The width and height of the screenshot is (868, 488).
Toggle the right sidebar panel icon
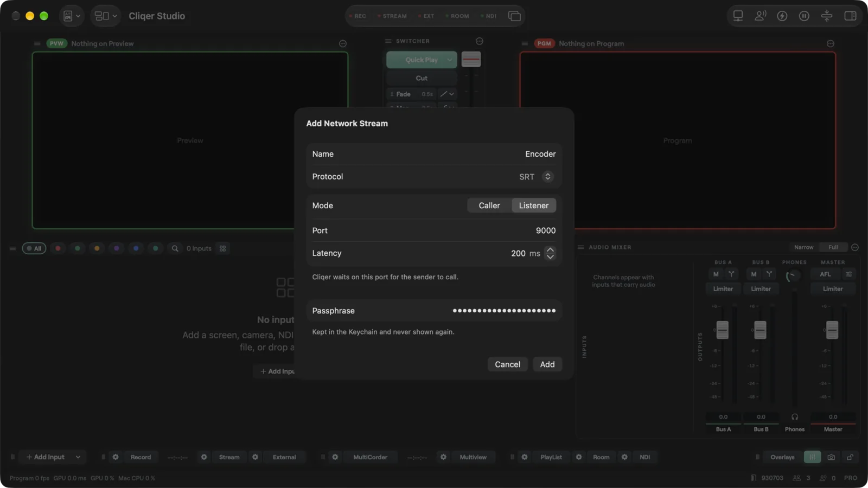[x=850, y=16]
